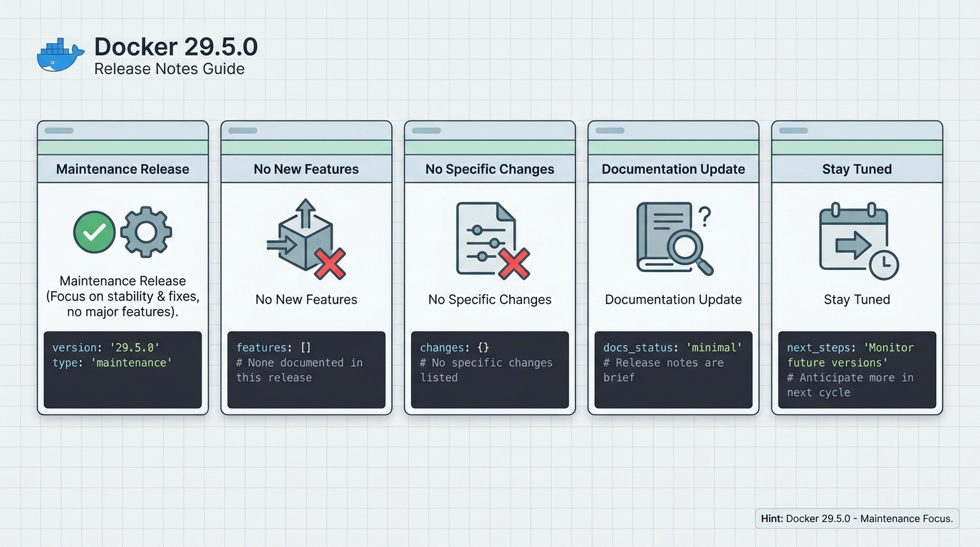Click the calendar with clock icon
Viewport: 980px width, 547px height.
[x=858, y=241]
